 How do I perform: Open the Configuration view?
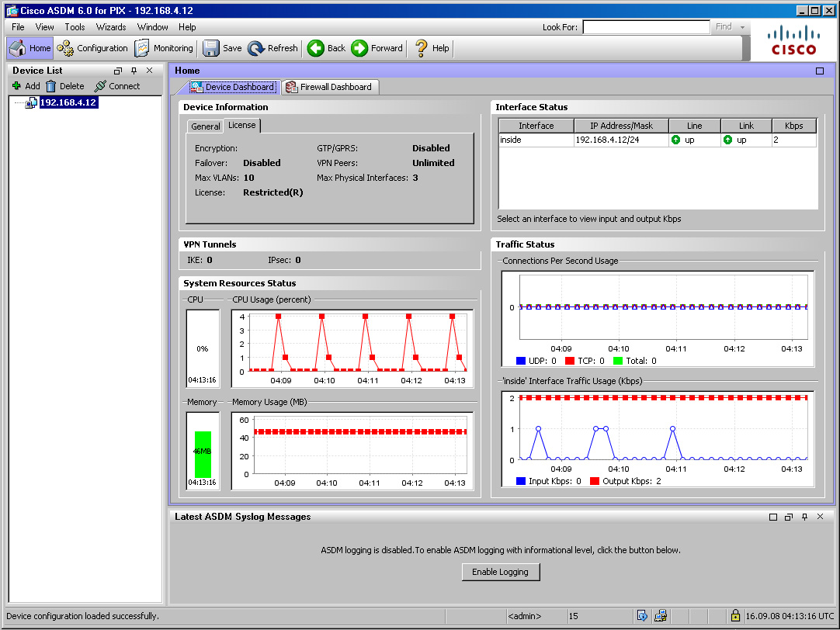[92, 48]
